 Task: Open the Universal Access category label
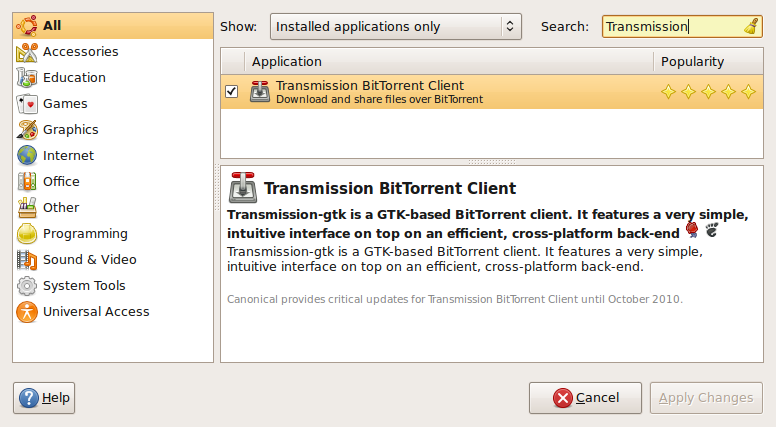click(x=96, y=312)
